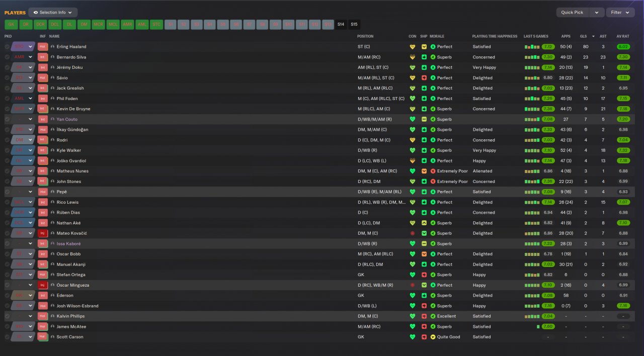Image resolution: width=644 pixels, height=356 pixels.
Task: Click the eye icon in Selection Info
Action: click(36, 13)
